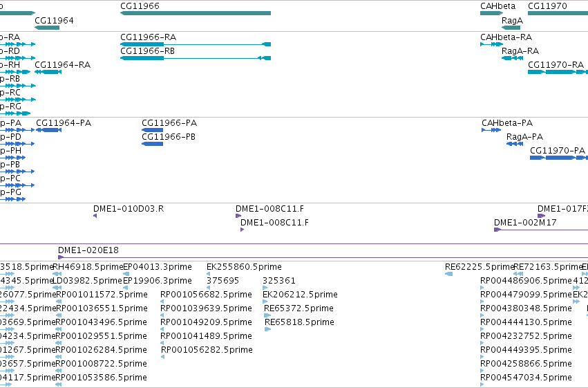Select EST RP001008722.5prime
588x388 pixels.
coord(59,371)
